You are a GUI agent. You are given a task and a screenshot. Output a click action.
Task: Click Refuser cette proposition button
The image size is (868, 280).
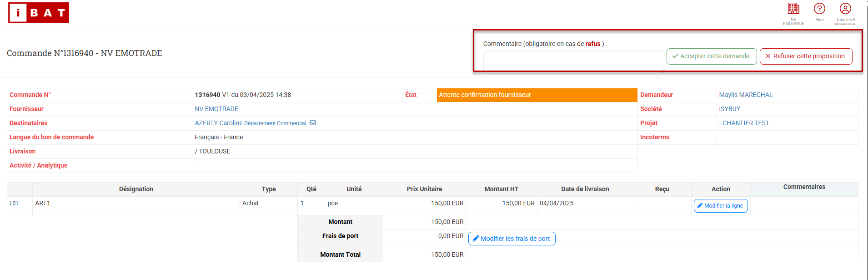point(806,56)
